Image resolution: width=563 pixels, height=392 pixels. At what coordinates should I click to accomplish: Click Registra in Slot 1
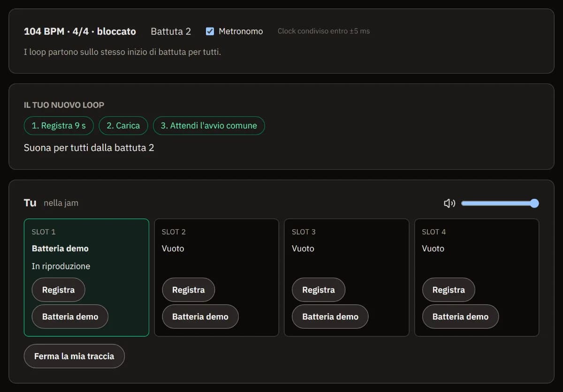[58, 290]
